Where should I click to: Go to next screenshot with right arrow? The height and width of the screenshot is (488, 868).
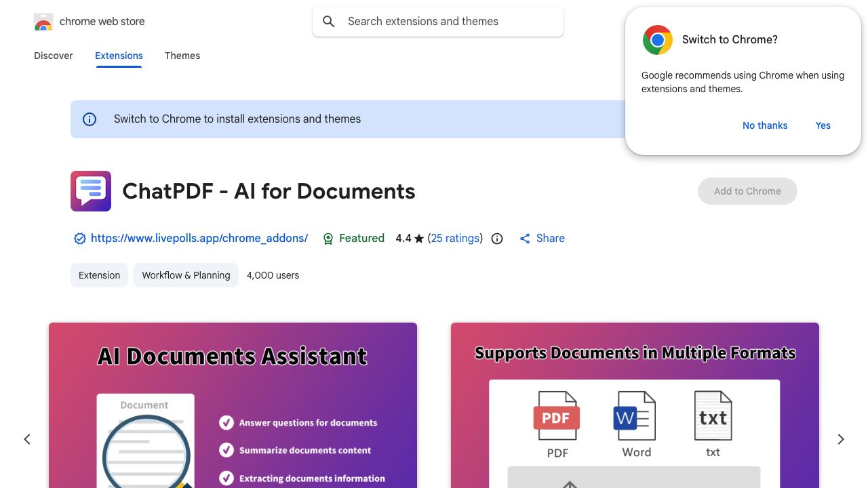point(841,439)
